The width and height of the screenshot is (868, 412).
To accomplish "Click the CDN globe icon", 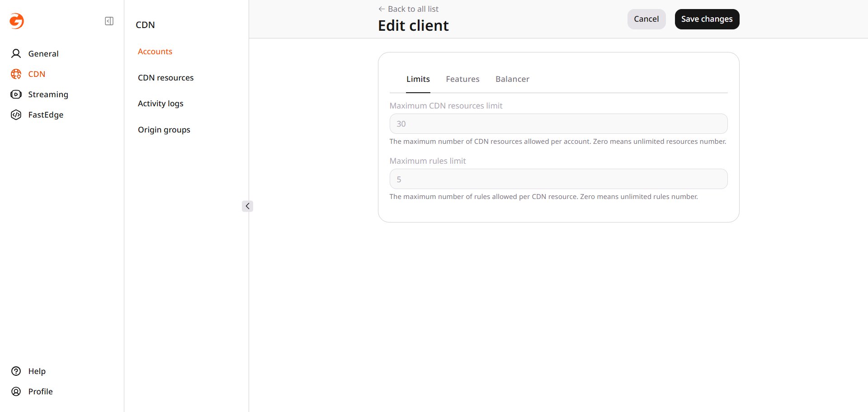I will 16,74.
